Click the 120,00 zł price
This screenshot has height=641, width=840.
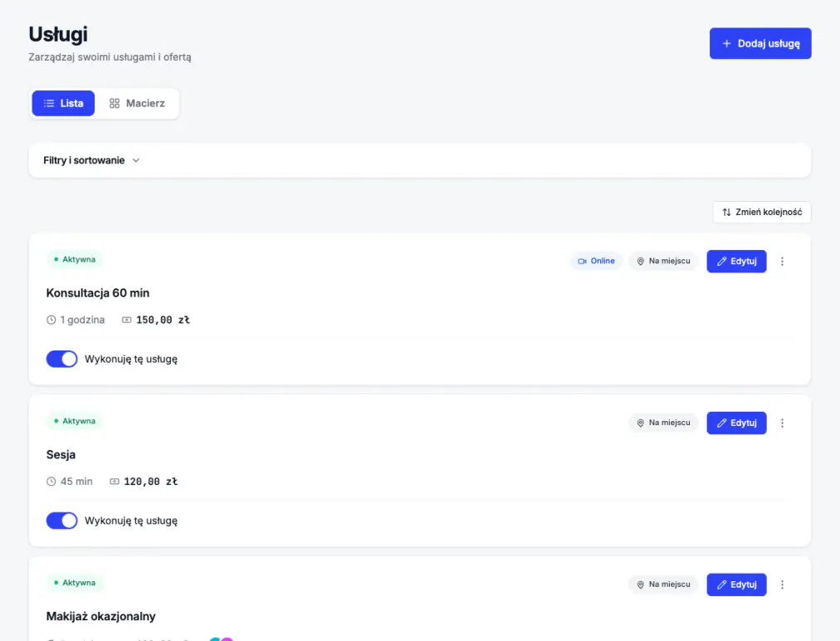click(150, 482)
